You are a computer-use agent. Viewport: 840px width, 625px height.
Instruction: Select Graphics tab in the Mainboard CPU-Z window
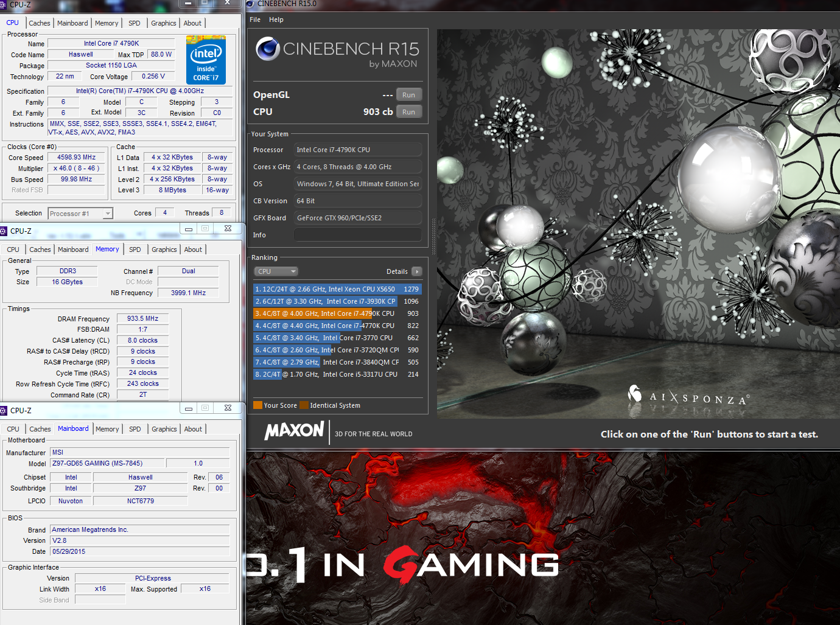tap(164, 429)
